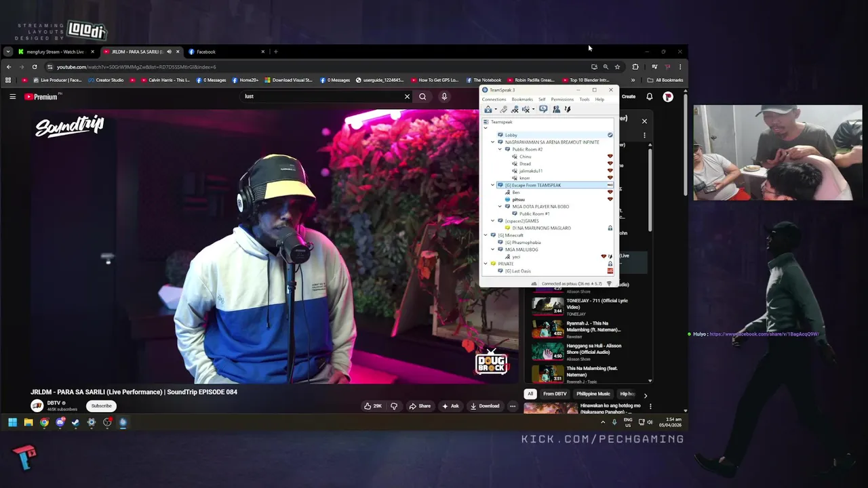Open How To Get GPS bookmark
The width and height of the screenshot is (868, 488).
tap(435, 80)
